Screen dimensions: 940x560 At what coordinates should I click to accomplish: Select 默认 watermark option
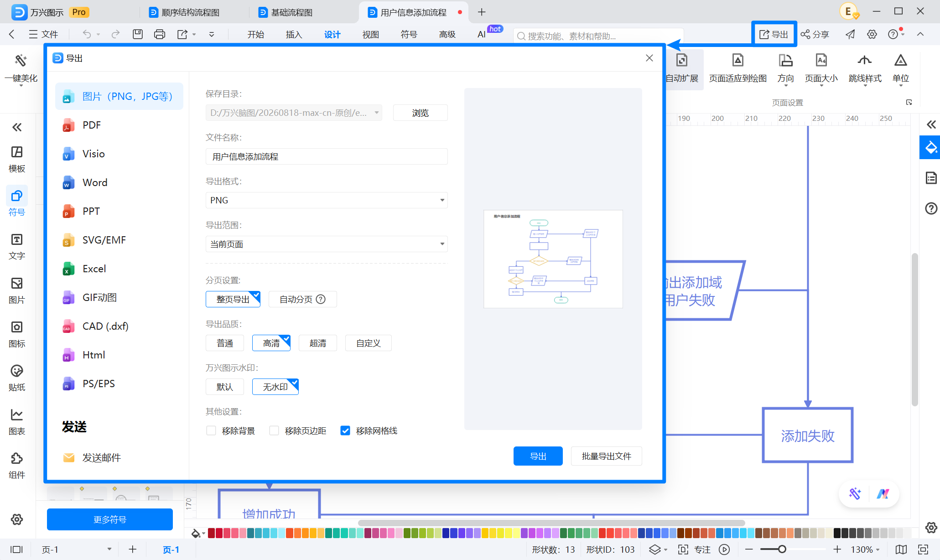pos(225,387)
